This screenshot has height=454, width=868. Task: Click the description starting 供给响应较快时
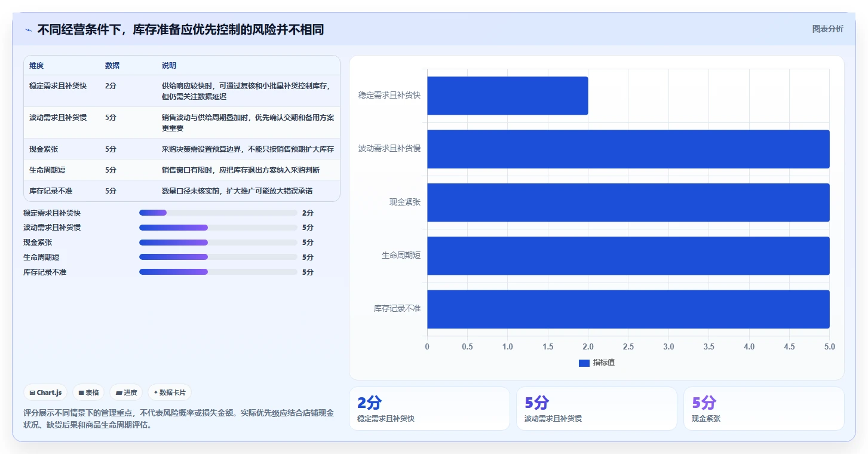[246, 91]
